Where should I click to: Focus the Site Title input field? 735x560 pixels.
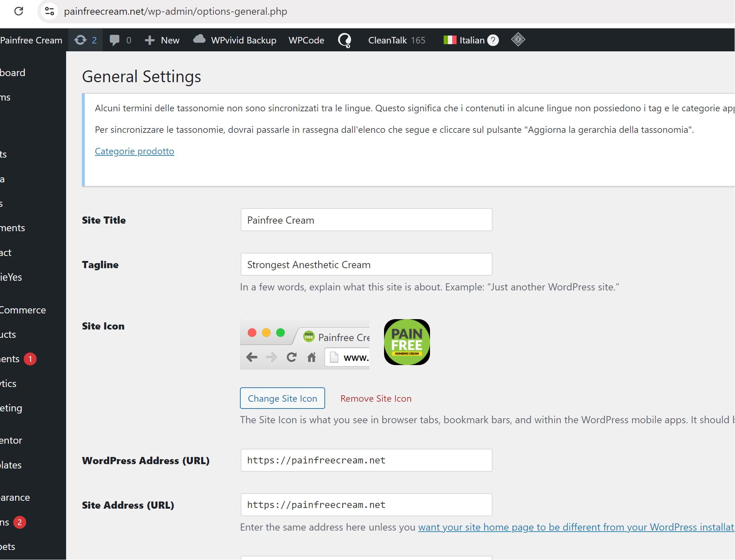pos(366,220)
